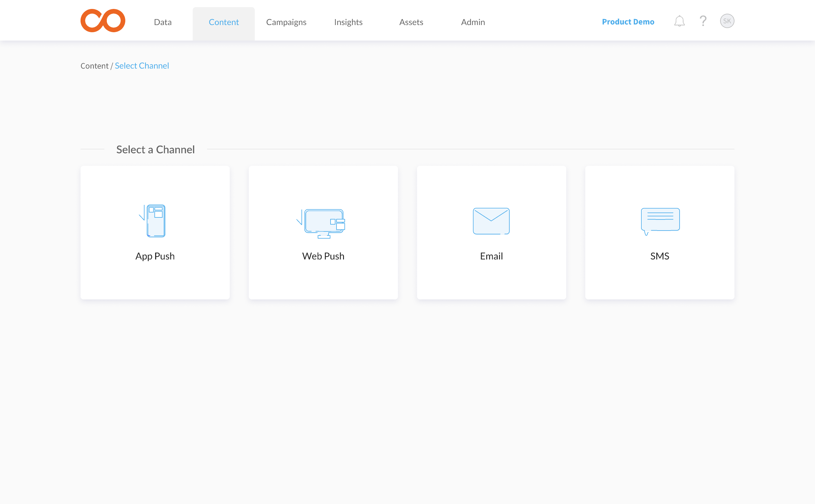This screenshot has height=504, width=815.
Task: Go to Insights in top navigation
Action: click(348, 22)
